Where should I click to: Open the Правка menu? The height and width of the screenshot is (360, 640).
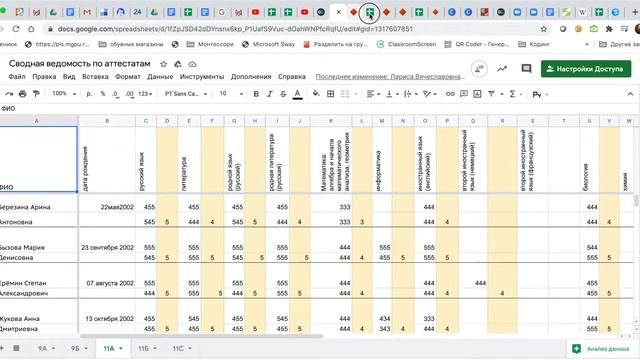(44, 77)
